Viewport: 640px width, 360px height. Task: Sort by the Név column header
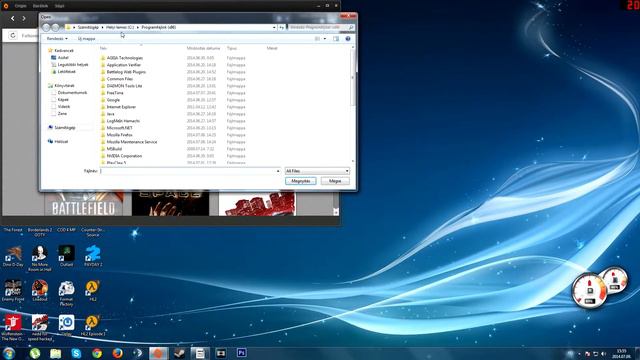[103, 48]
